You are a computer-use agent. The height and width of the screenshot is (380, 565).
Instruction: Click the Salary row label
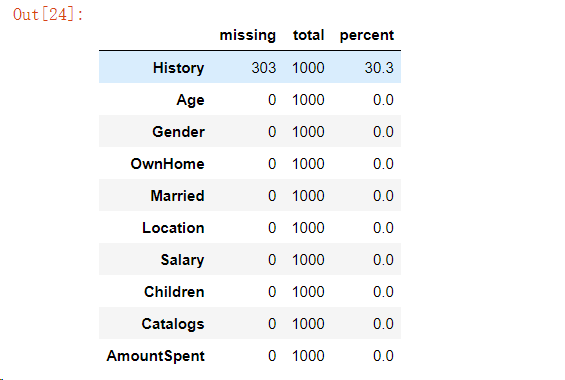tap(182, 260)
